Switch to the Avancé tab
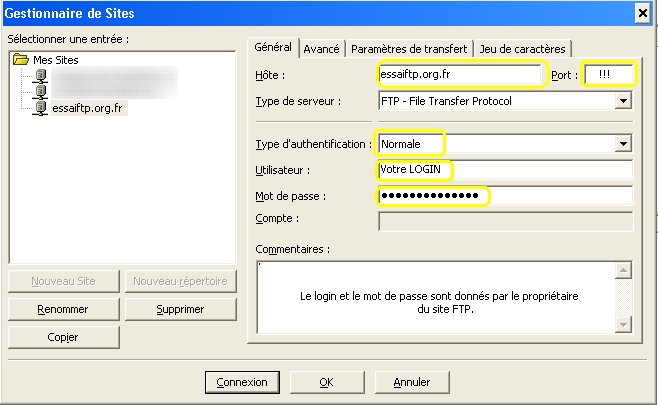This screenshot has width=658, height=405. tap(321, 49)
